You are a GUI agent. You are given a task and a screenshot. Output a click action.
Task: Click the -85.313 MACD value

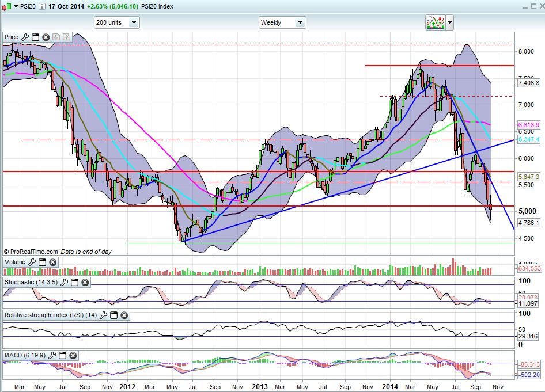click(x=529, y=364)
